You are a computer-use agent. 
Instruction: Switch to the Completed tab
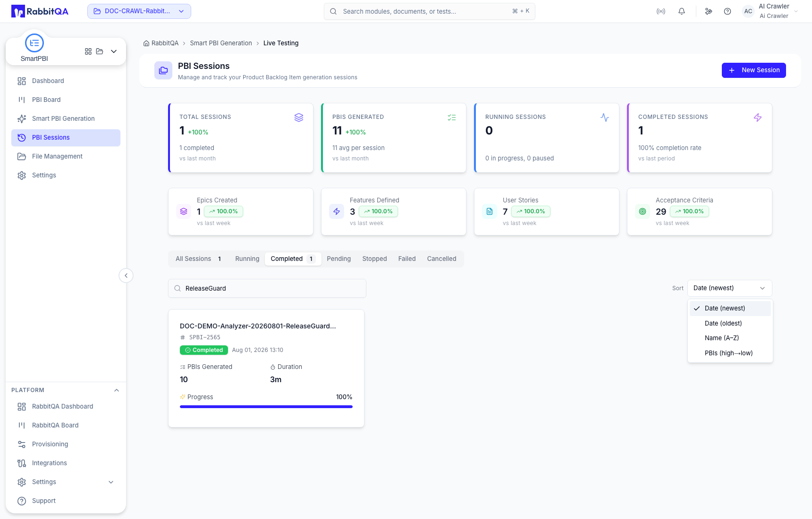click(293, 259)
